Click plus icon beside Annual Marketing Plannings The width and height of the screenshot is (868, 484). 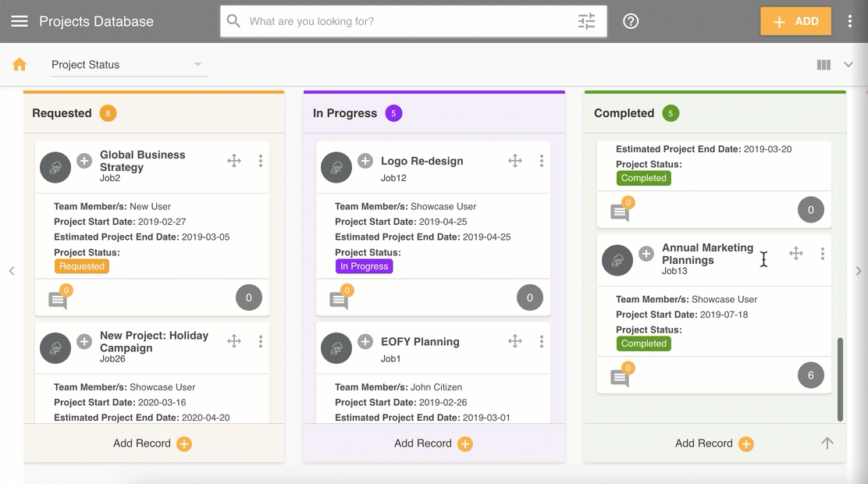pyautogui.click(x=646, y=254)
